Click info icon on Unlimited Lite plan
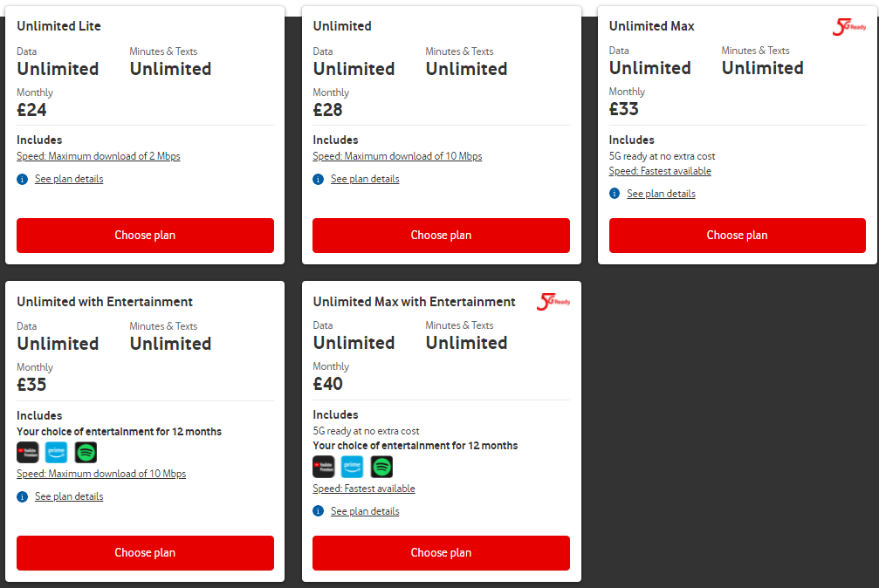Screen dimensions: 879x588 click(22, 179)
